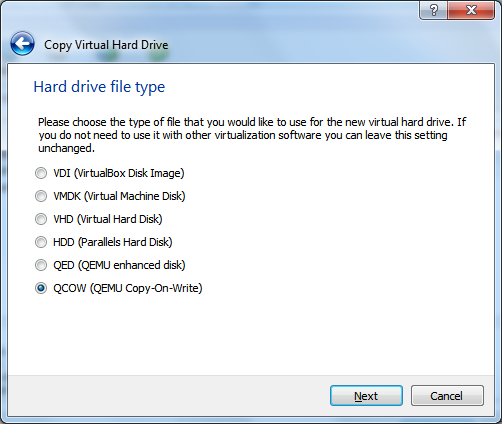
Task: Click the selected QCOW radio button circle
Action: click(x=41, y=288)
